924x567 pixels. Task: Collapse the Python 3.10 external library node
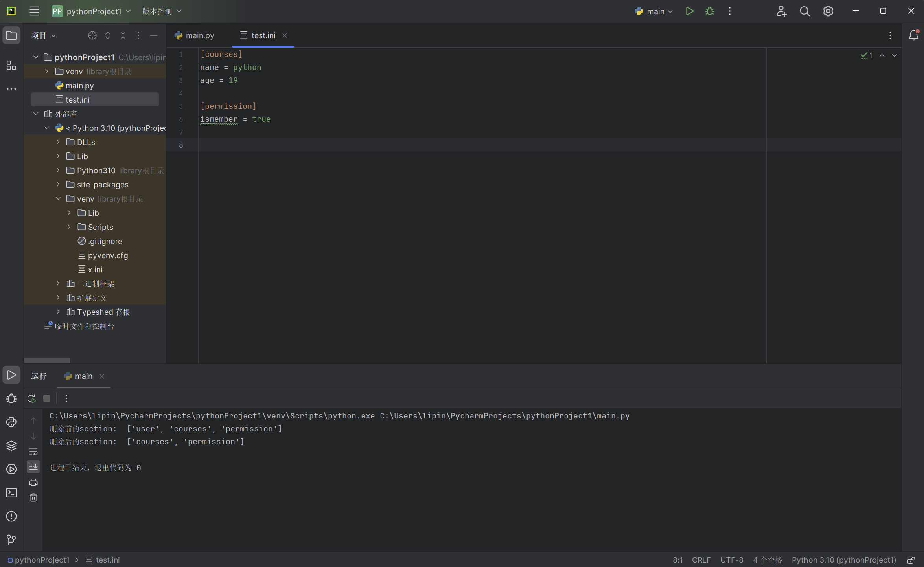[x=47, y=128]
